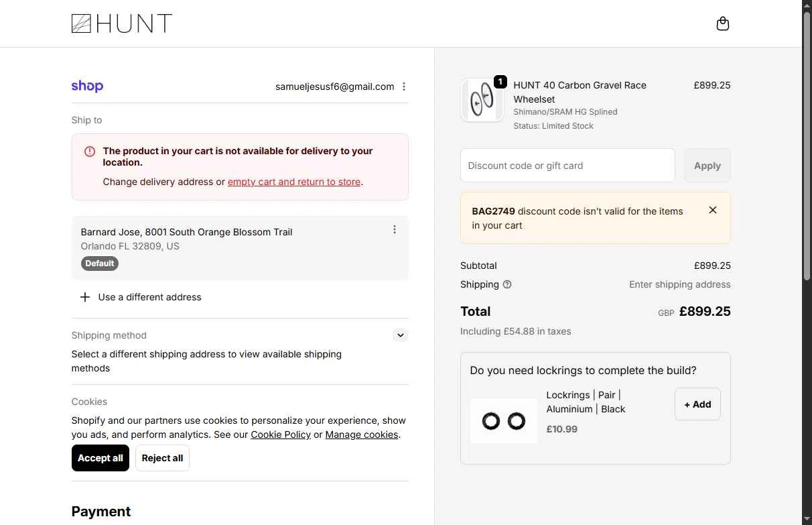Accept all cookies
812x525 pixels.
[x=100, y=458]
